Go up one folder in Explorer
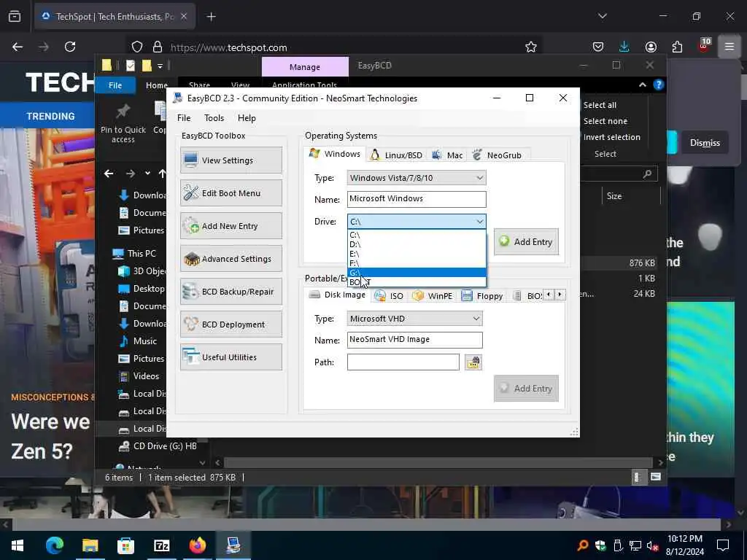 (162, 174)
